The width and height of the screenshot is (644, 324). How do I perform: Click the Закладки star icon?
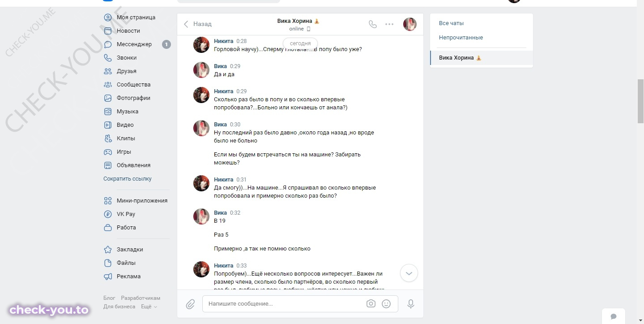tap(108, 250)
